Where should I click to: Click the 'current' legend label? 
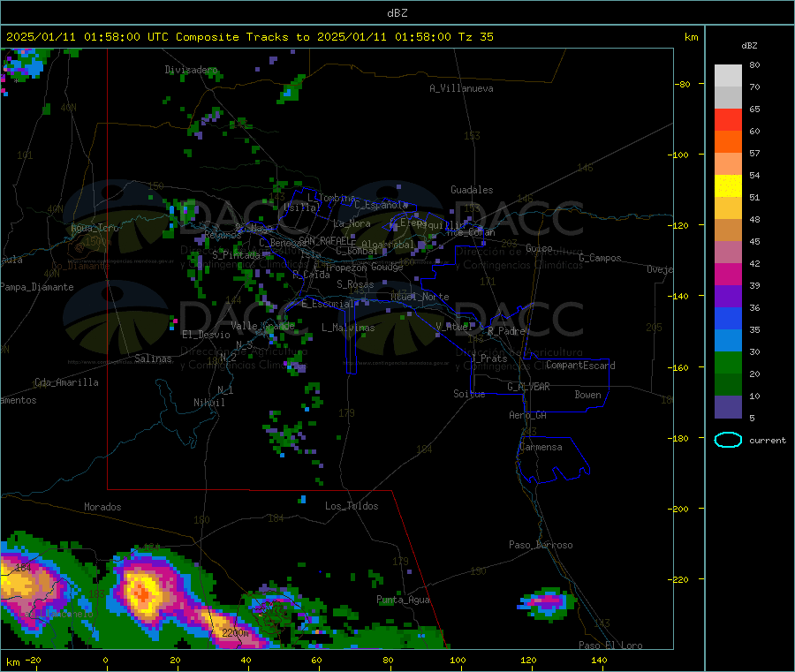(768, 441)
